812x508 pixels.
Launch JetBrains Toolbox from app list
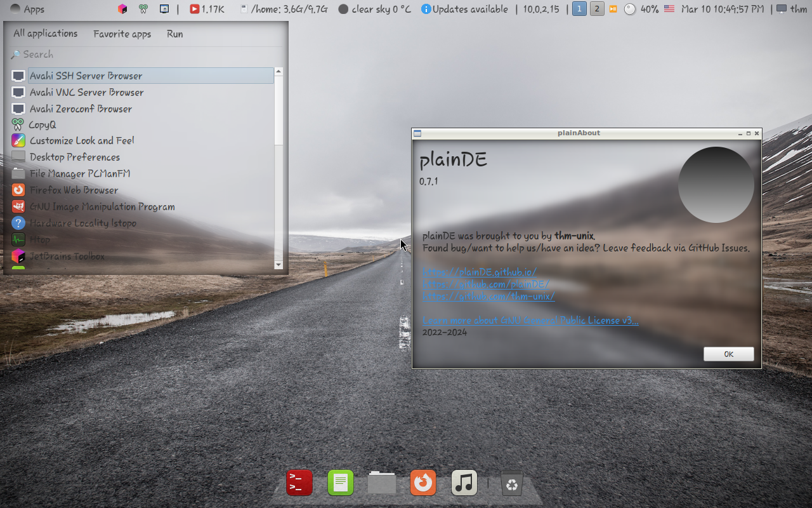[x=142, y=256]
